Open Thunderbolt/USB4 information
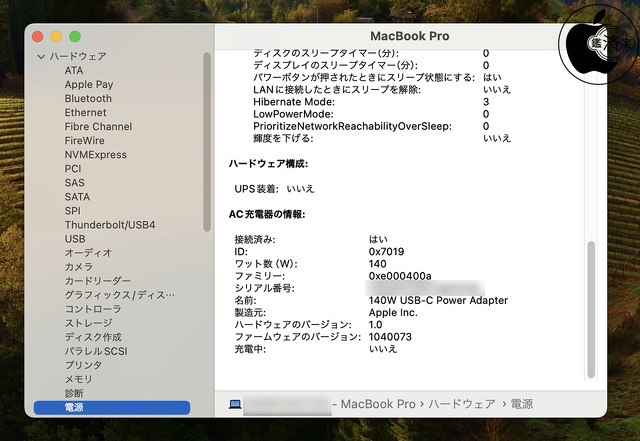Viewport: 640px width, 441px height. 109,225
